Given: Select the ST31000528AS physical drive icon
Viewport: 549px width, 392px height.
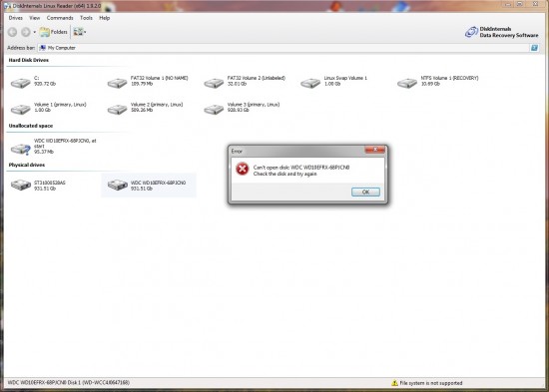Looking at the screenshot, I should point(21,185).
